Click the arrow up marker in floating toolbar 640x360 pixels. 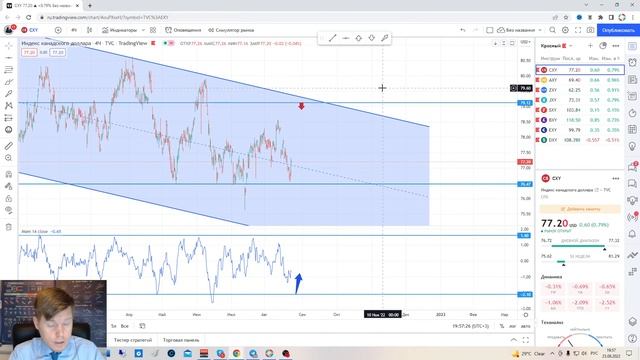tap(358, 38)
